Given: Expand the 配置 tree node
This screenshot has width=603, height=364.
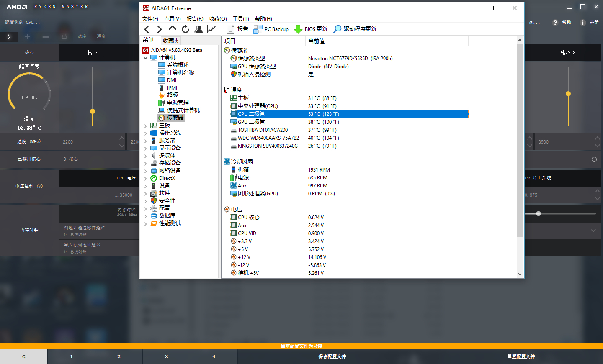Looking at the screenshot, I should (x=145, y=208).
